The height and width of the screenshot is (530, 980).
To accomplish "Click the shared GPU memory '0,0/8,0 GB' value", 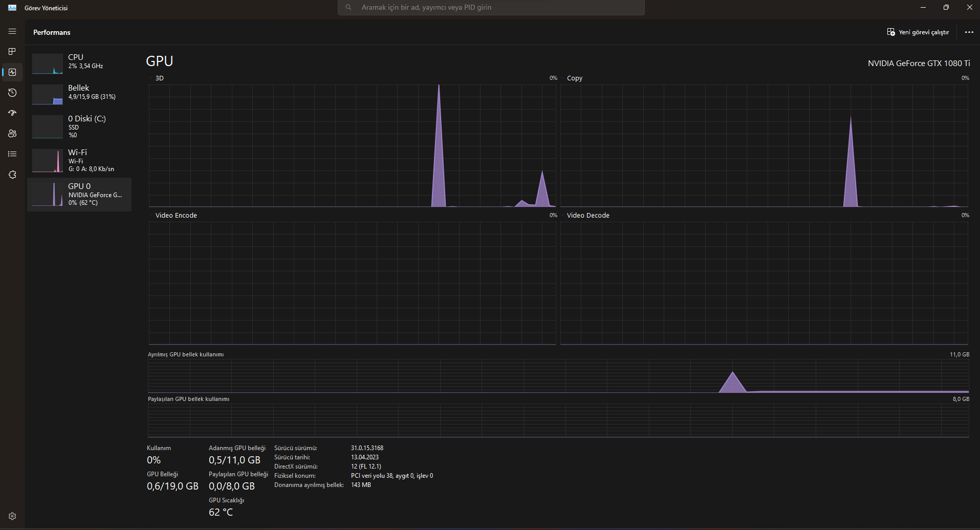I will click(x=232, y=486).
